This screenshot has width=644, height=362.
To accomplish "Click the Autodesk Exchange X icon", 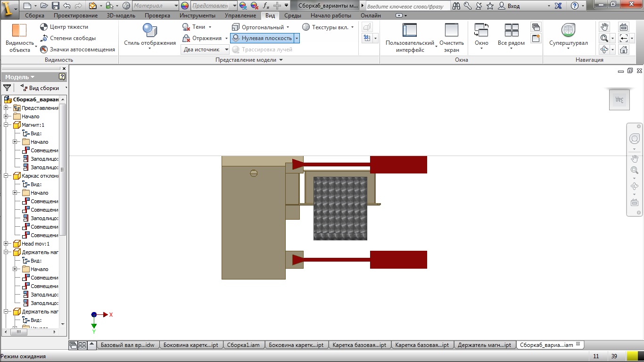I will tap(558, 6).
